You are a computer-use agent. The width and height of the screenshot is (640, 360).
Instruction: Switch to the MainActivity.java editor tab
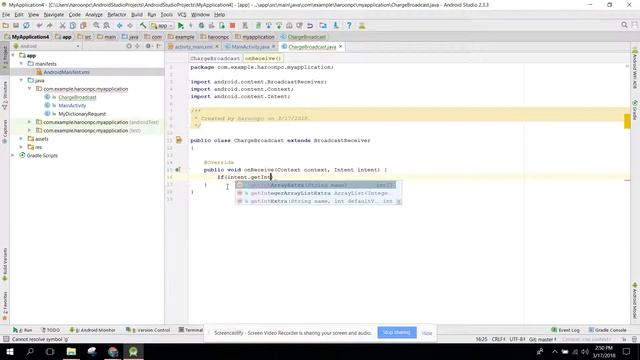[x=250, y=47]
